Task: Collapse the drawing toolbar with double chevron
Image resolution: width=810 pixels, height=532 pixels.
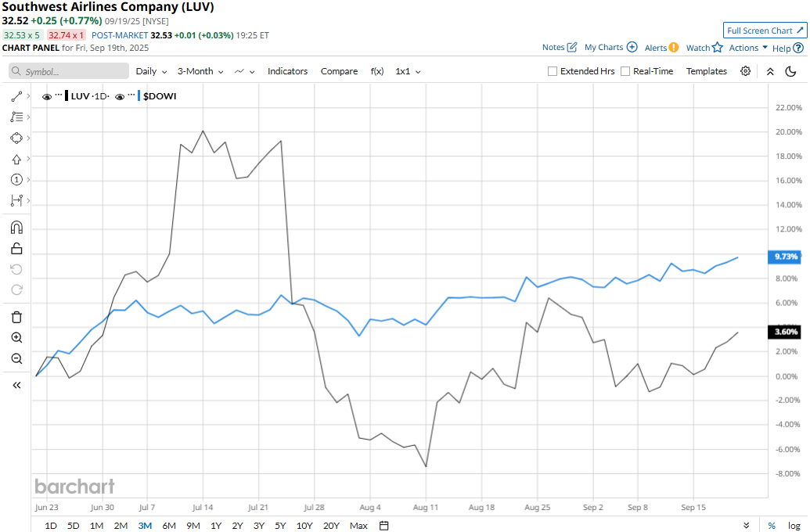Action: pyautogui.click(x=16, y=385)
